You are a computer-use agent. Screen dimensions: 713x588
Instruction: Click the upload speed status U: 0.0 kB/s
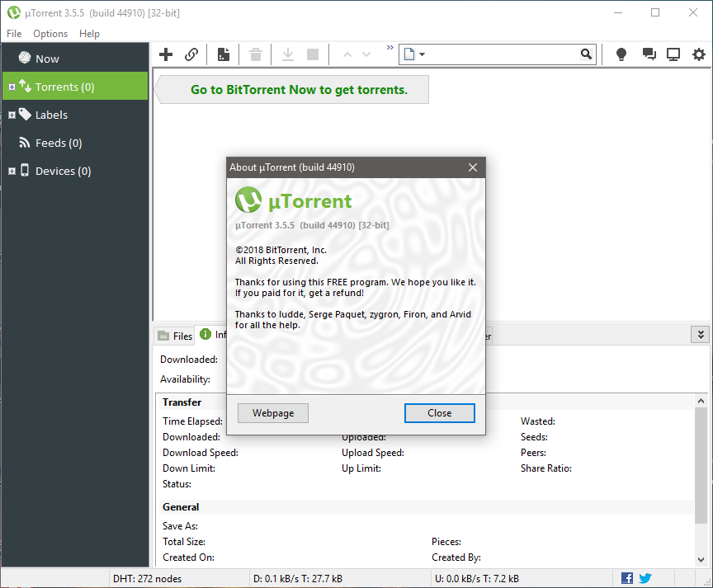477,578
